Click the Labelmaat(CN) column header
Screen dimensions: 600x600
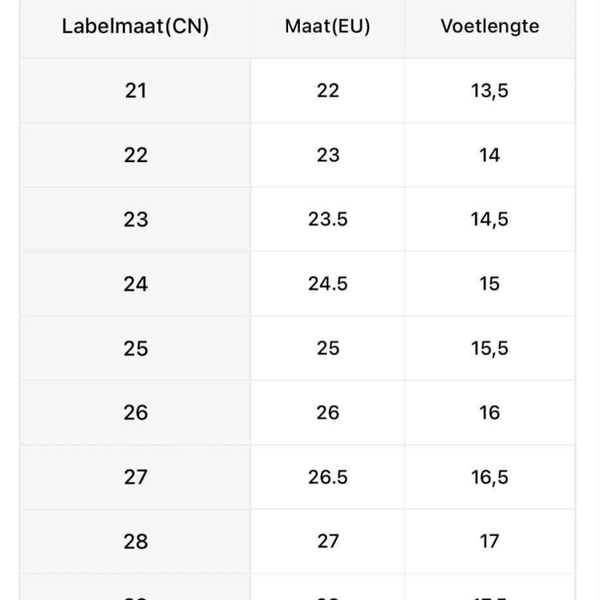[135, 26]
